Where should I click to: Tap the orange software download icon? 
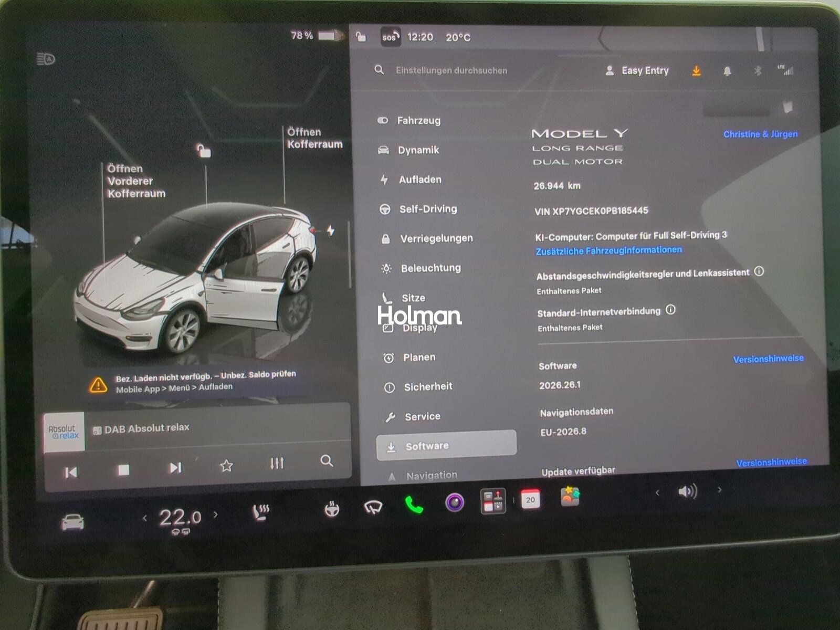pyautogui.click(x=696, y=70)
